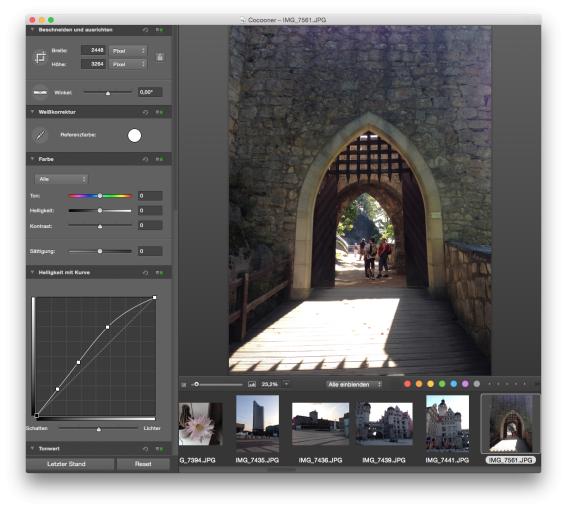
Task: Select the bottom-left curve start point
Action: point(37,416)
